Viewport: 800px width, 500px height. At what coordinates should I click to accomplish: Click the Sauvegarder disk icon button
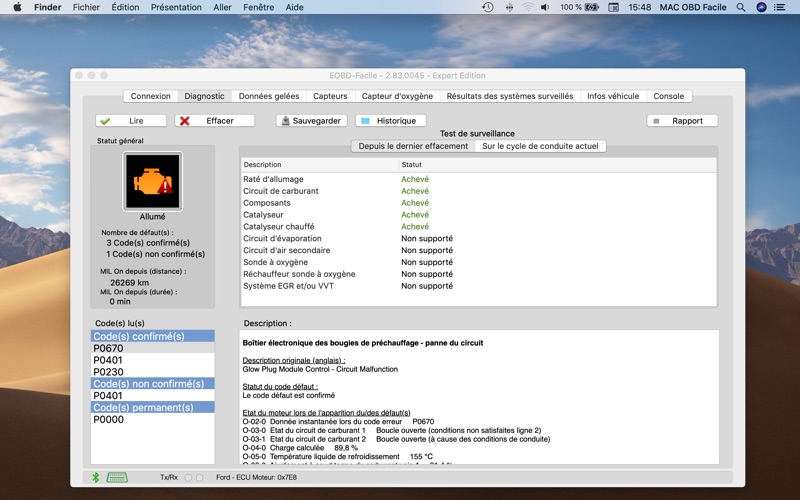(x=312, y=121)
